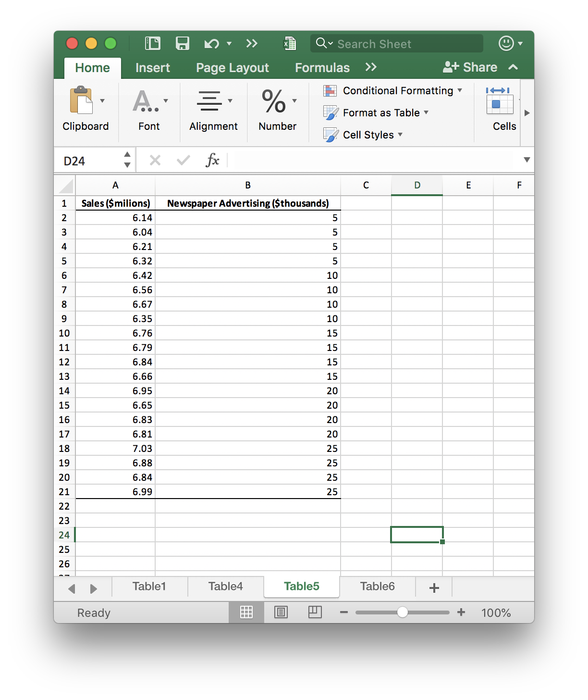588x700 pixels.
Task: Open the Page Layout ribbon tab
Action: (233, 68)
